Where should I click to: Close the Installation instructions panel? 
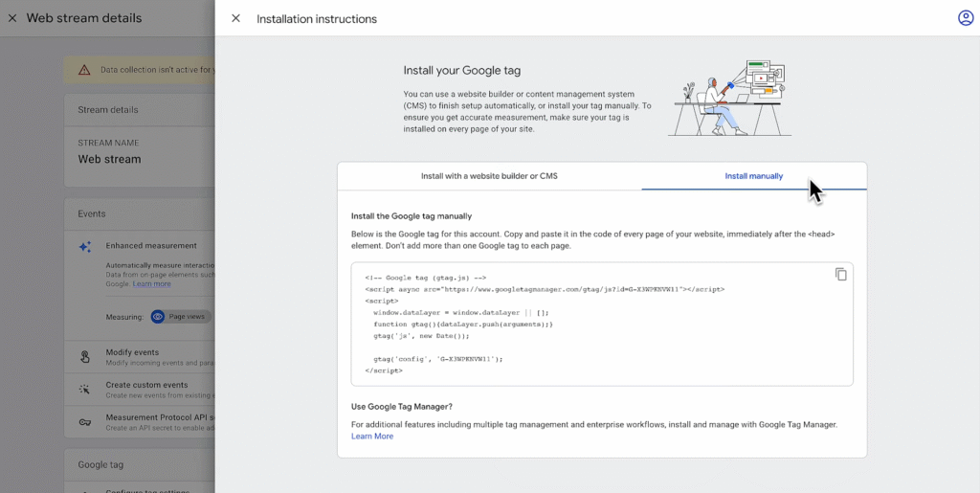click(x=235, y=18)
